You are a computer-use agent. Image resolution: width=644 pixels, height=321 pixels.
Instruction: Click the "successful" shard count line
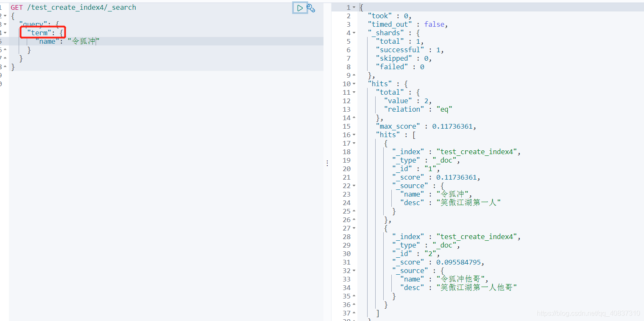[410, 50]
